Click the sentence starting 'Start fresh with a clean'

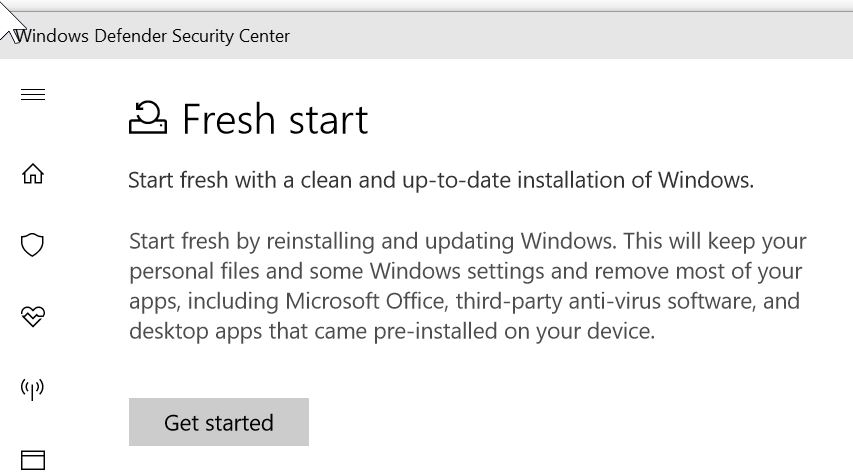441,180
